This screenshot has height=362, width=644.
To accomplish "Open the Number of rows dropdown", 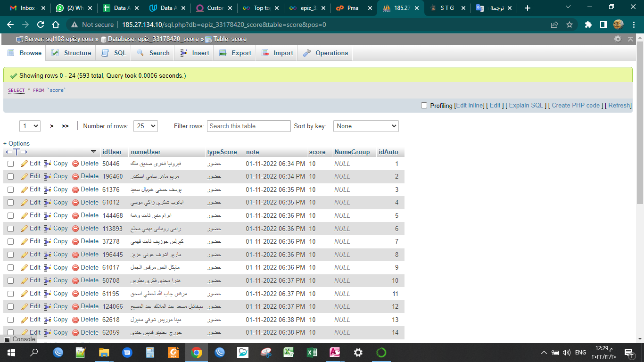I will click(x=146, y=126).
